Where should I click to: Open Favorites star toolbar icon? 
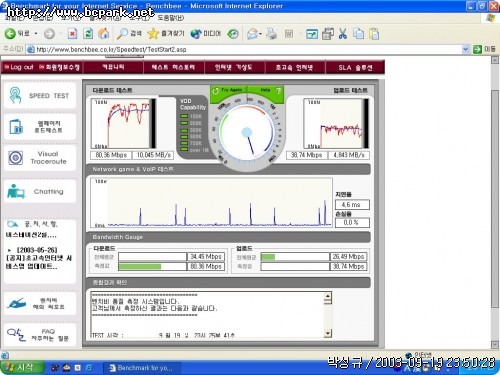pyautogui.click(x=153, y=33)
